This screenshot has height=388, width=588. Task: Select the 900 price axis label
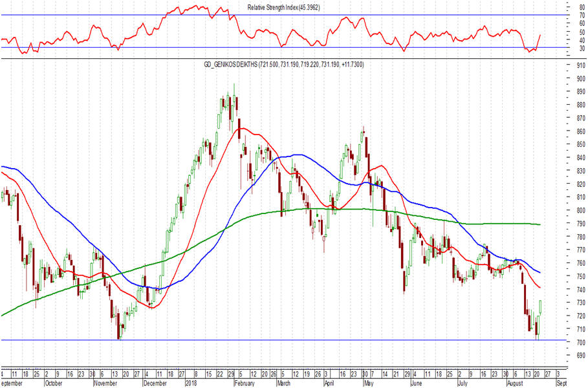point(581,78)
